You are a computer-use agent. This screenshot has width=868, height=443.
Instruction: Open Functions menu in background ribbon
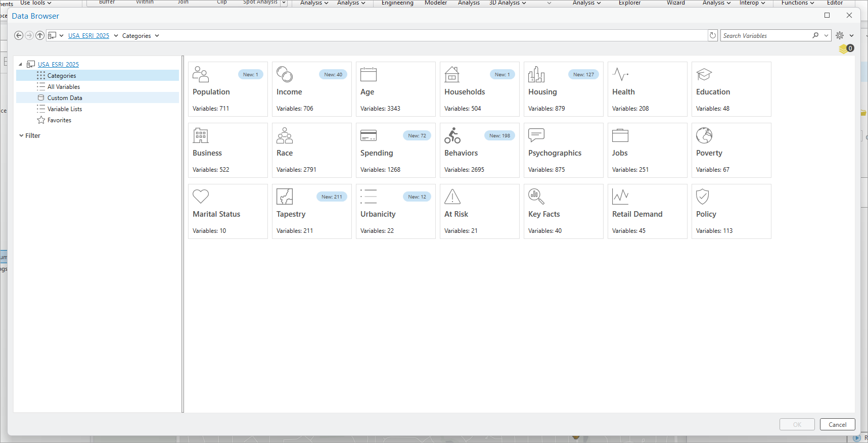pos(798,3)
